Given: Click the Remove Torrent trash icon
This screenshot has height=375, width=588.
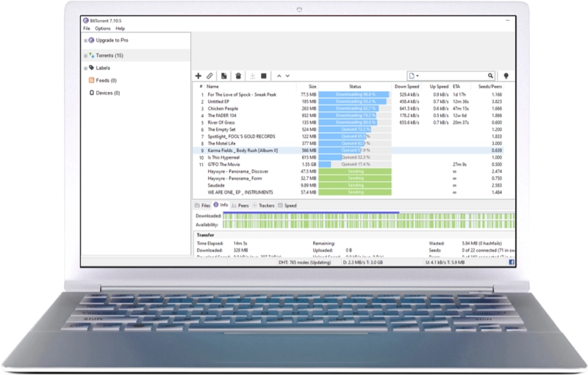Looking at the screenshot, I should coord(238,76).
